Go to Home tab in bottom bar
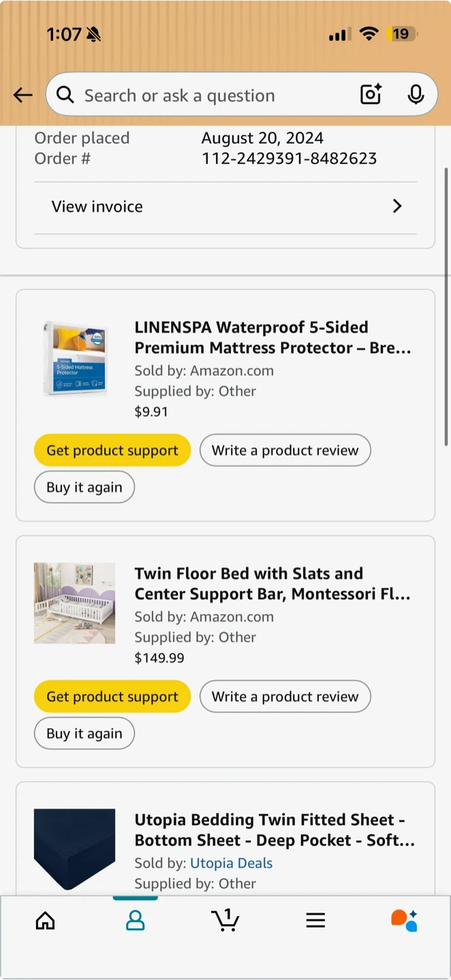Image resolution: width=451 pixels, height=980 pixels. (x=45, y=921)
